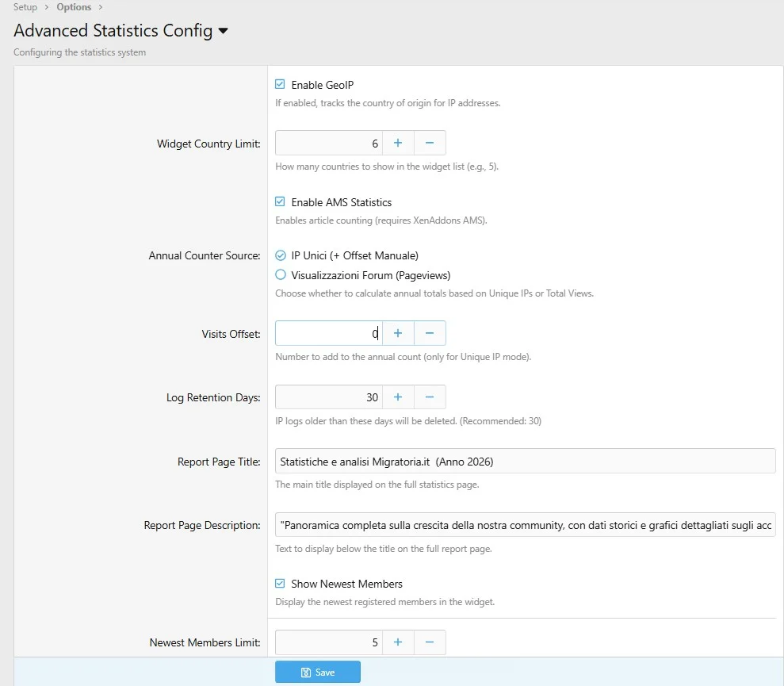Open Options breadcrumb link
784x686 pixels.
click(74, 7)
